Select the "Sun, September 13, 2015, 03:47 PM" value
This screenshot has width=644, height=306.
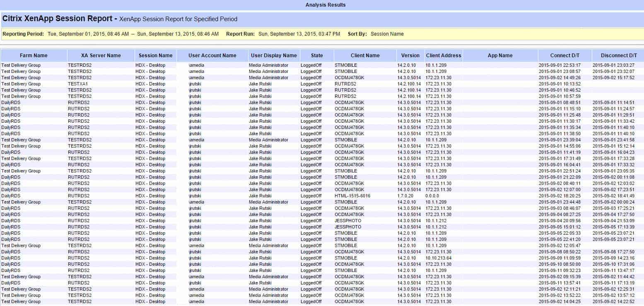299,34
